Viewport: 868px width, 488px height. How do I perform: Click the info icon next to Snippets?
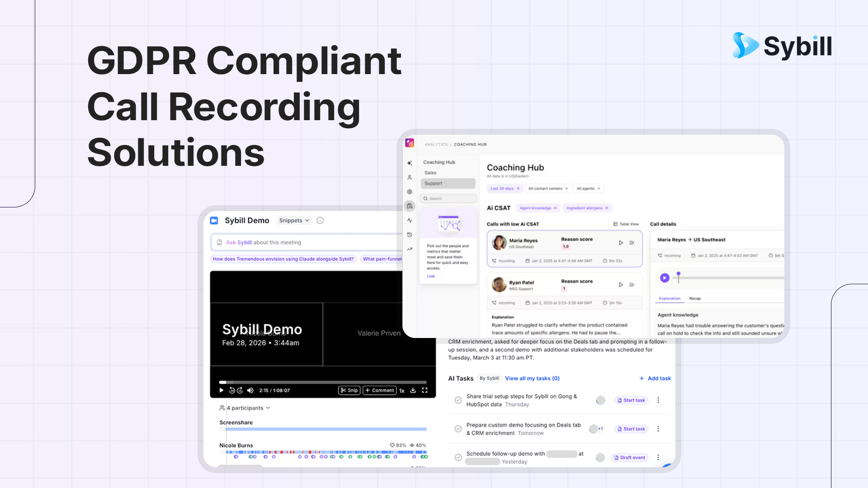tap(320, 221)
